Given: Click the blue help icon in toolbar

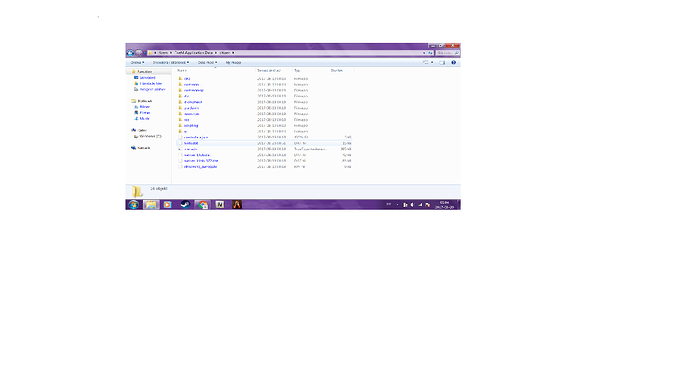Looking at the screenshot, I should click(x=454, y=63).
